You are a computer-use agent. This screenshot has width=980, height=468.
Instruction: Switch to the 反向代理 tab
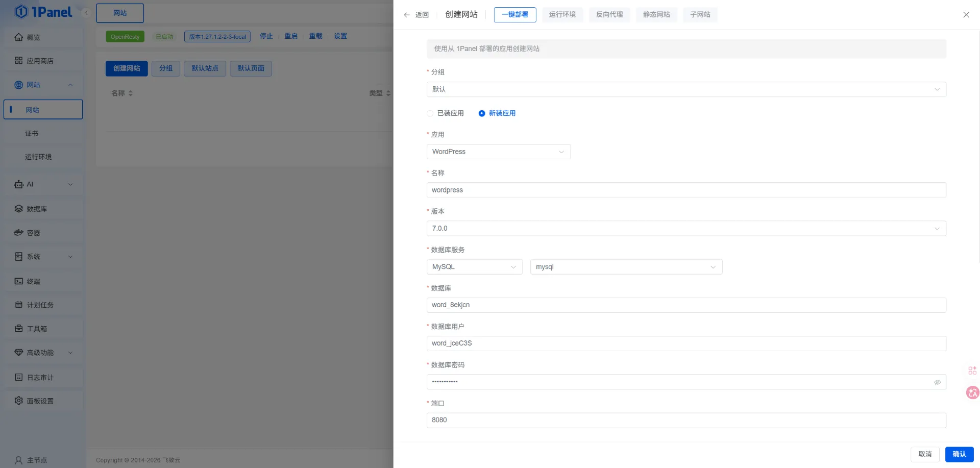coord(609,15)
